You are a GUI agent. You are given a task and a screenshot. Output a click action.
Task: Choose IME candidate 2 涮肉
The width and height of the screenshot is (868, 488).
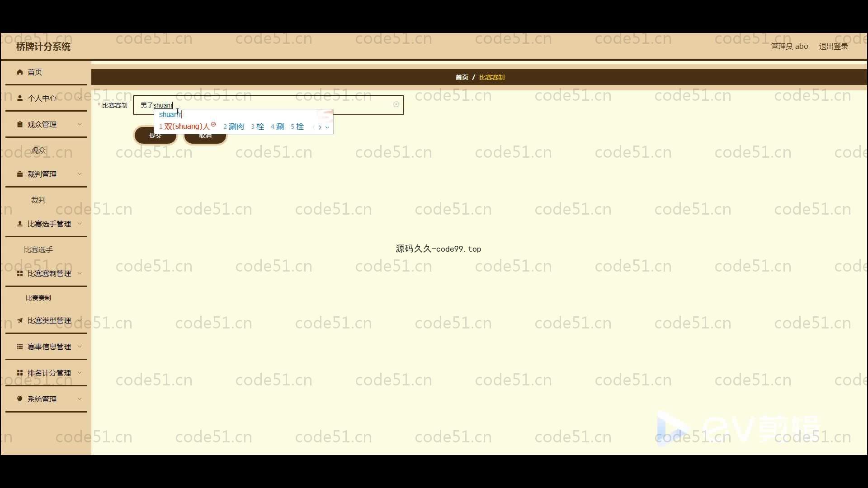coord(234,127)
